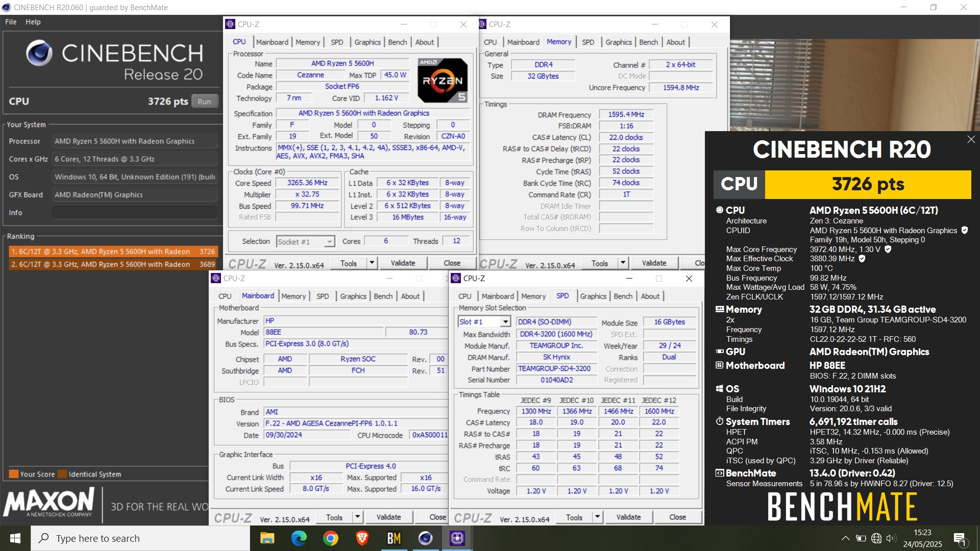Click Tools button in Memory CPU-Z window
Image resolution: width=980 pixels, height=551 pixels.
(x=600, y=263)
